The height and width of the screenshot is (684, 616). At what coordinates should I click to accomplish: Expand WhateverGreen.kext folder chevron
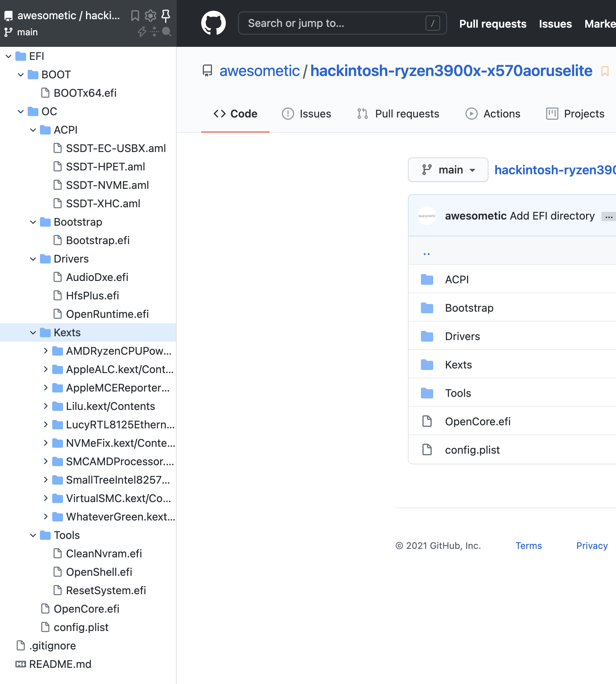[x=45, y=517]
